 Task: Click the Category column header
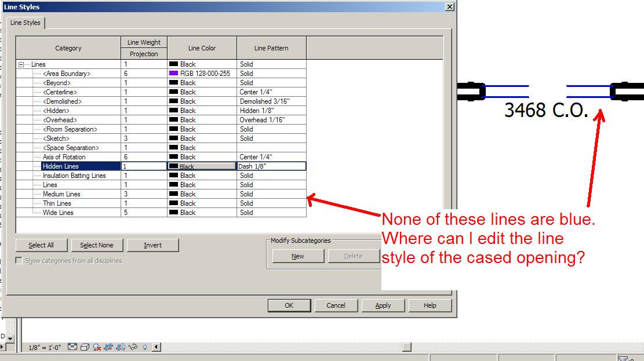click(68, 48)
